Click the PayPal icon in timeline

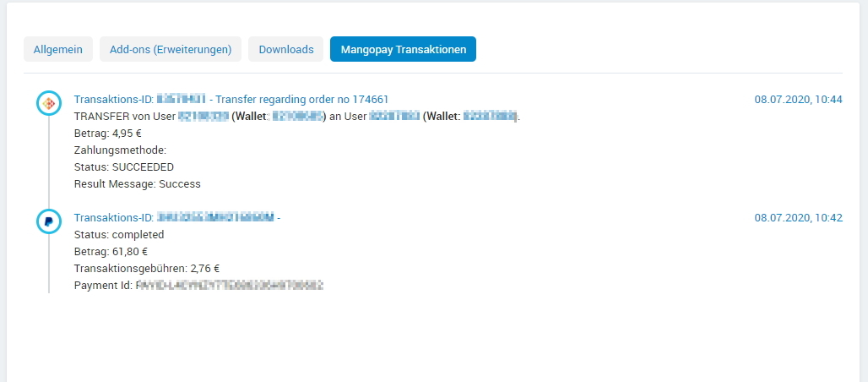pyautogui.click(x=49, y=221)
